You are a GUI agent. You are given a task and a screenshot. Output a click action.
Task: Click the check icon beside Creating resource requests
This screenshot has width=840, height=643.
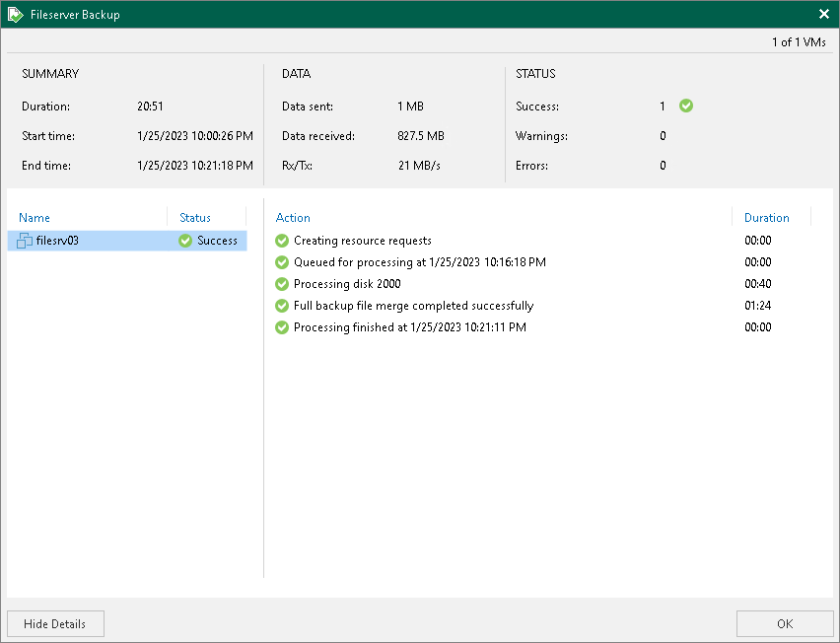tap(282, 241)
